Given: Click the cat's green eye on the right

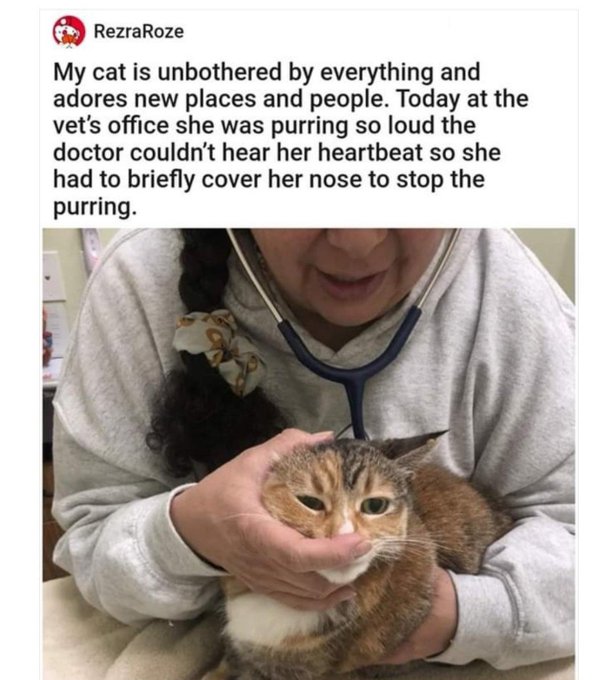Looking at the screenshot, I should [375, 505].
